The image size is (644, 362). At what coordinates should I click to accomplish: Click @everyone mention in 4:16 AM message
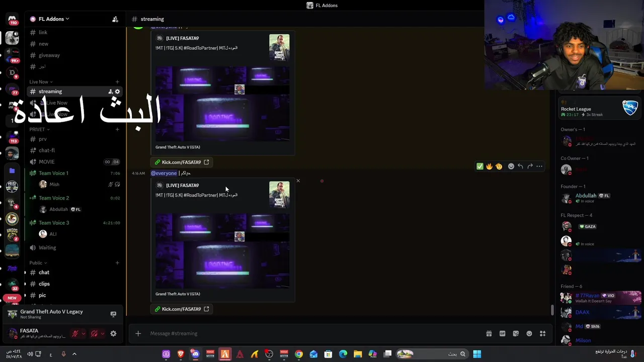[164, 173]
